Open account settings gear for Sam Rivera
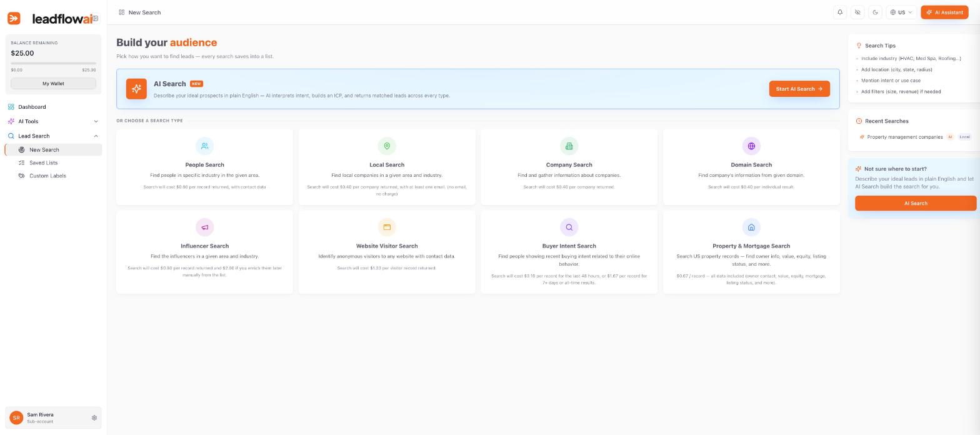This screenshot has width=980, height=435. point(94,417)
